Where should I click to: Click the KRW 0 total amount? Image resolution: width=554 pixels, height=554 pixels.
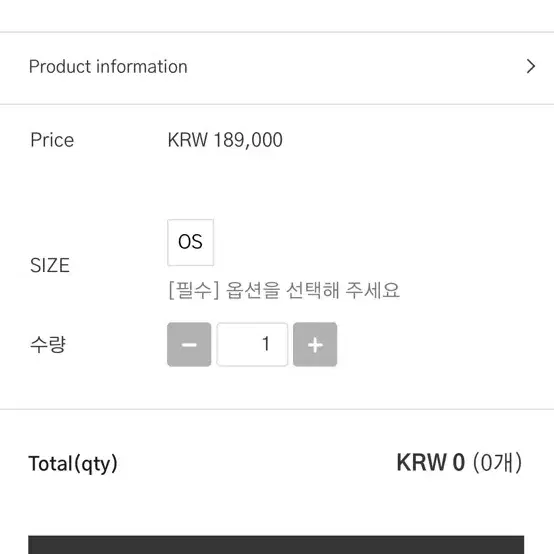[x=430, y=462]
